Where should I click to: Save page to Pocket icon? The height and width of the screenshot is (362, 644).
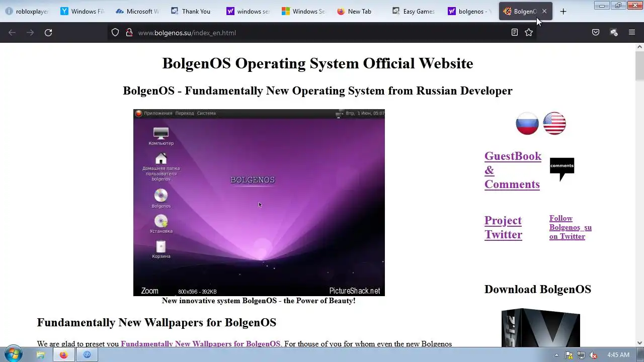tap(596, 33)
